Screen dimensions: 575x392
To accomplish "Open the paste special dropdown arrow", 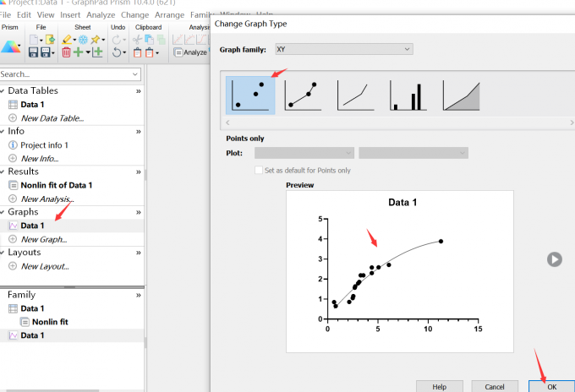I will pos(157,53).
